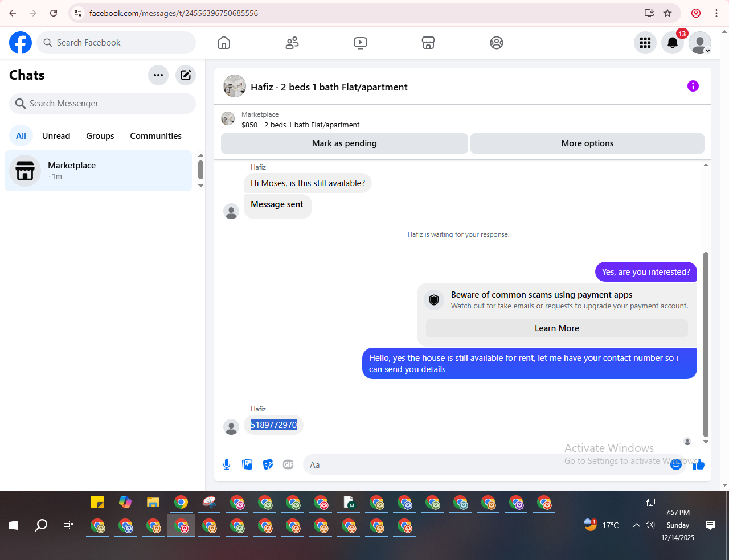Click More options button

(587, 143)
